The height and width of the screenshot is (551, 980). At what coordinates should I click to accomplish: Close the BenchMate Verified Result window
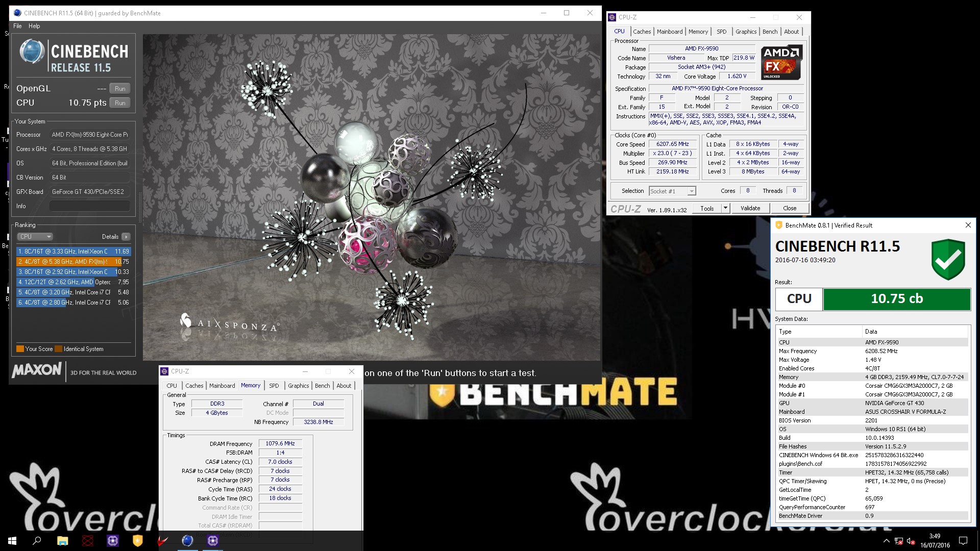click(968, 225)
